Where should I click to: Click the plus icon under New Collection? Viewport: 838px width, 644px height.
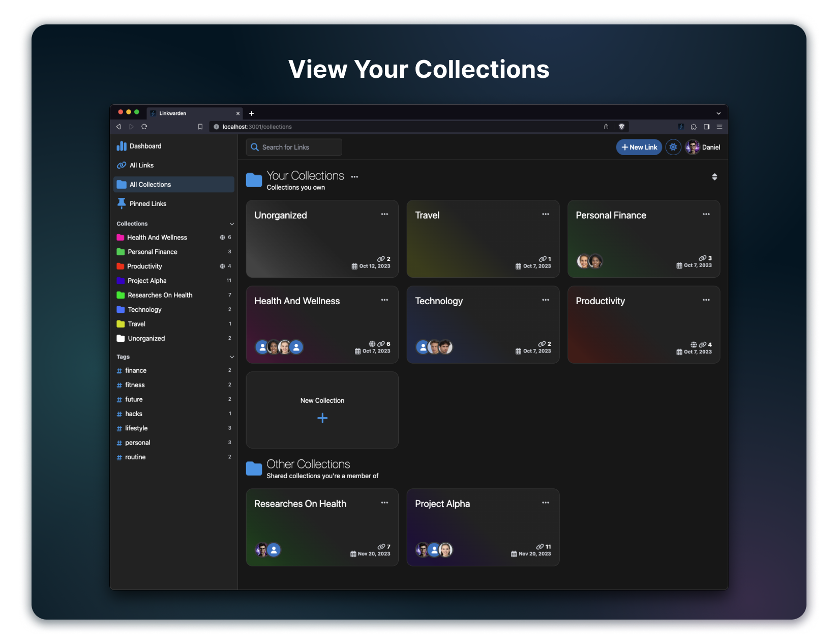coord(322,418)
